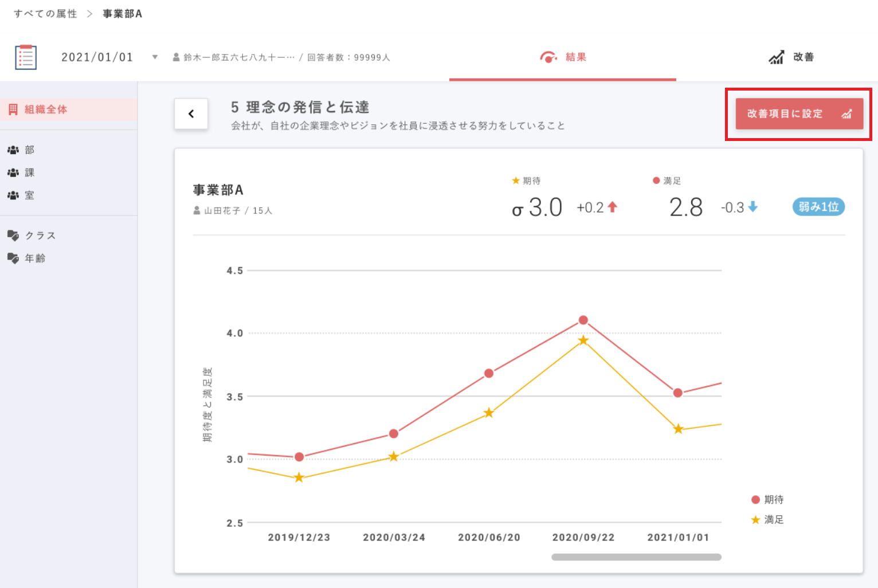Click the 期待 data point at 2020/09/22
878x588 pixels.
583,320
